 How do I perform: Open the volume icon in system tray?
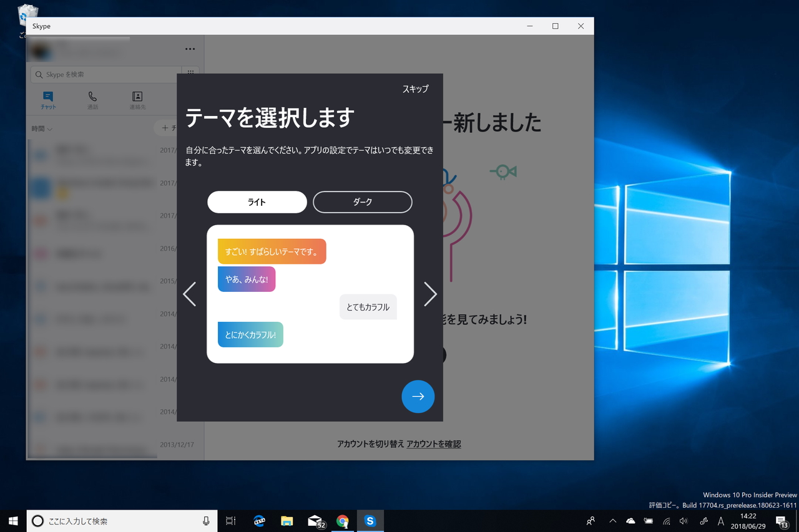pos(683,521)
